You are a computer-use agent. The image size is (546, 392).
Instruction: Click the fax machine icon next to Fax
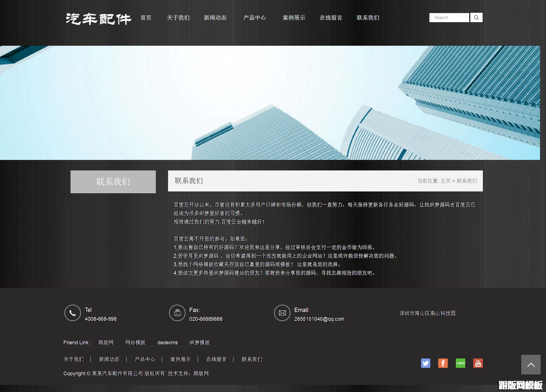[177, 313]
